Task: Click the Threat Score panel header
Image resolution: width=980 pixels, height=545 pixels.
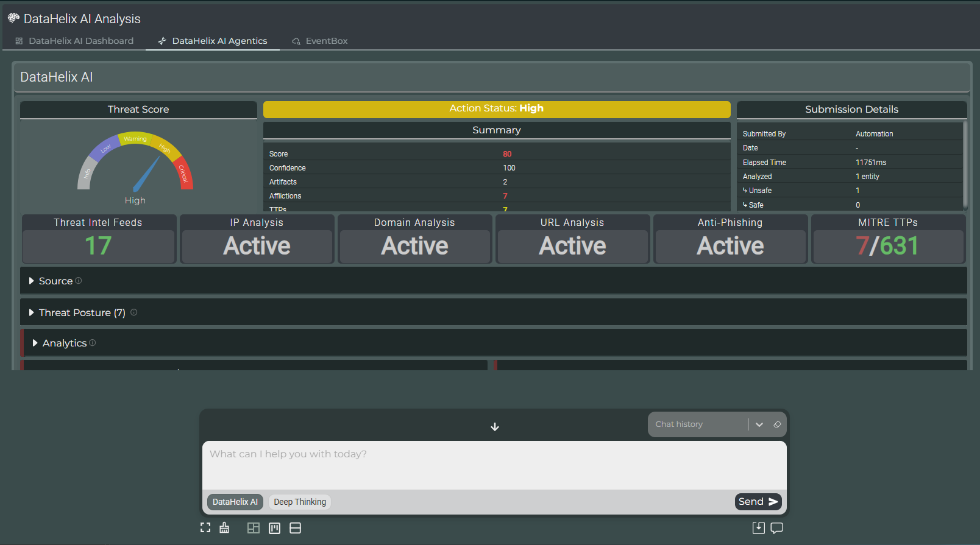Action: pyautogui.click(x=138, y=110)
